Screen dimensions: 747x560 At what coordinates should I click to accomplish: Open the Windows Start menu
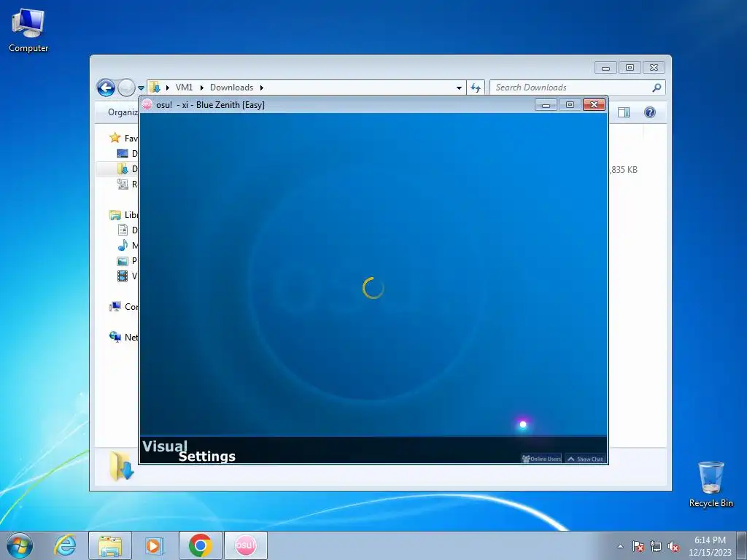(20, 545)
